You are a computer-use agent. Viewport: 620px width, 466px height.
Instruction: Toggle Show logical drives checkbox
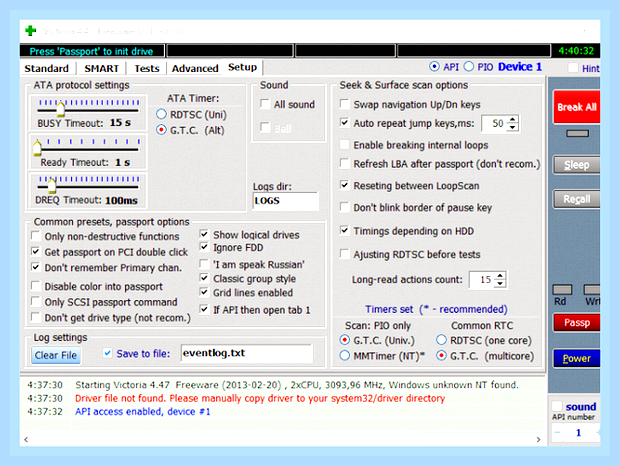(204, 234)
